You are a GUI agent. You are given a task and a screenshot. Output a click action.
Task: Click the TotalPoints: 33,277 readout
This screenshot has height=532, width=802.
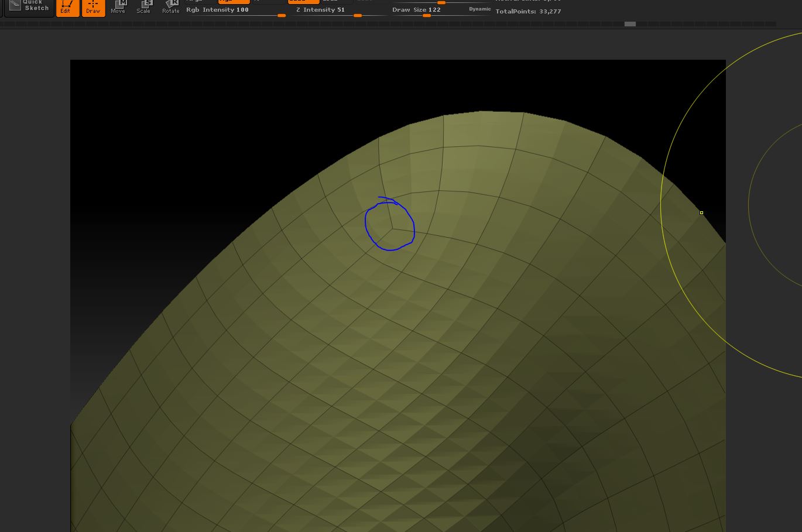[x=528, y=12]
